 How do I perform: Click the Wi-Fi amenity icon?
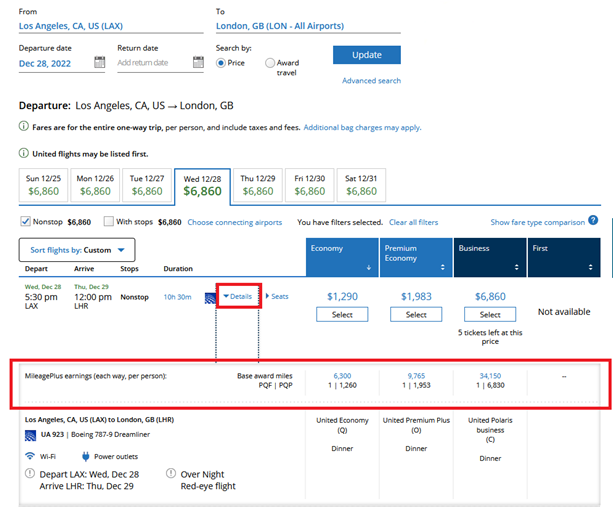click(x=30, y=456)
